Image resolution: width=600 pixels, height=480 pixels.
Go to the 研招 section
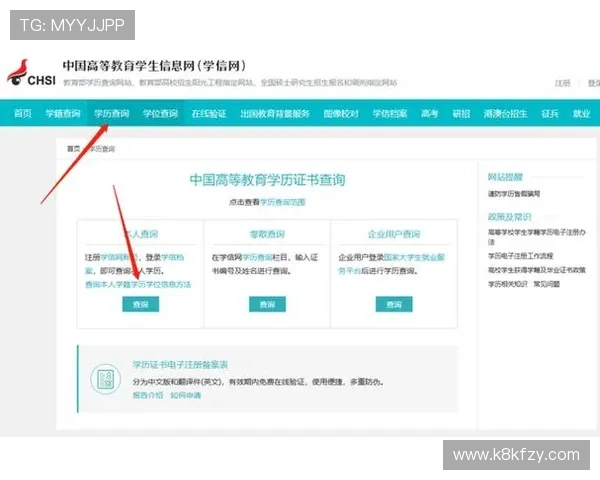coord(461,113)
